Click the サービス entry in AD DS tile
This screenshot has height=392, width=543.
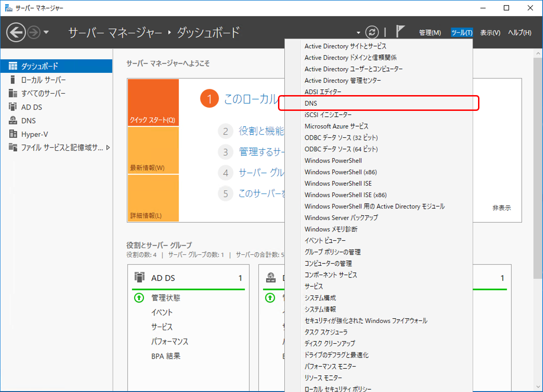click(162, 327)
